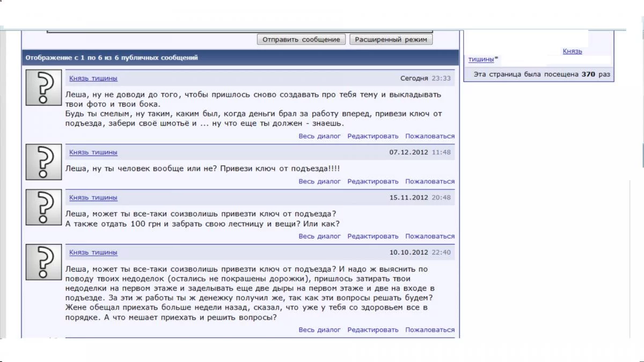Click the 10.10.2012 22:40 timestamp

click(420, 252)
